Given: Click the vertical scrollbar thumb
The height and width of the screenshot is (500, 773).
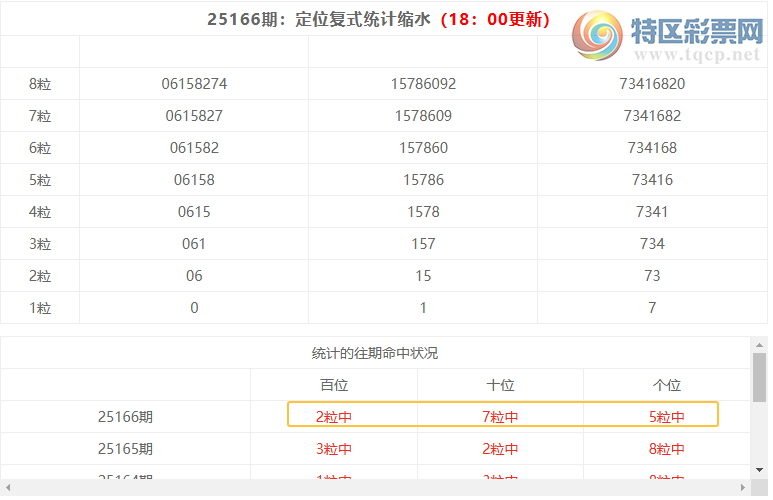Looking at the screenshot, I should 760,376.
